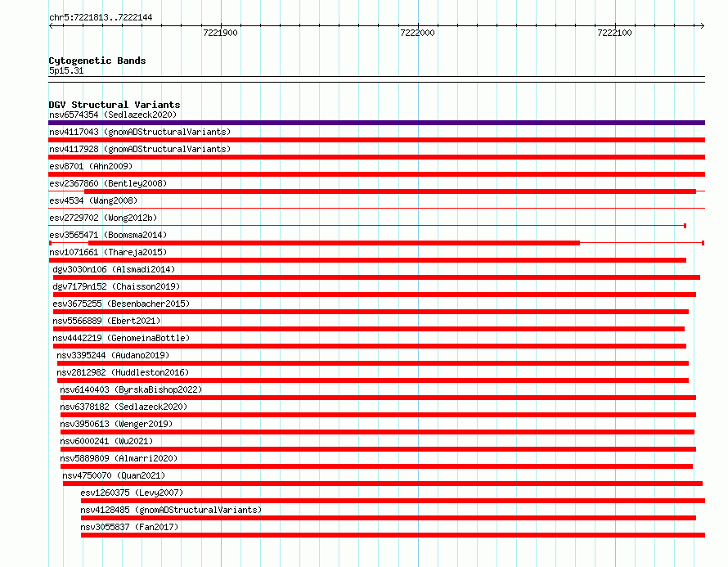Click the esv3565471 (Boomsma2014) label
The height and width of the screenshot is (567, 728).
[x=108, y=235]
